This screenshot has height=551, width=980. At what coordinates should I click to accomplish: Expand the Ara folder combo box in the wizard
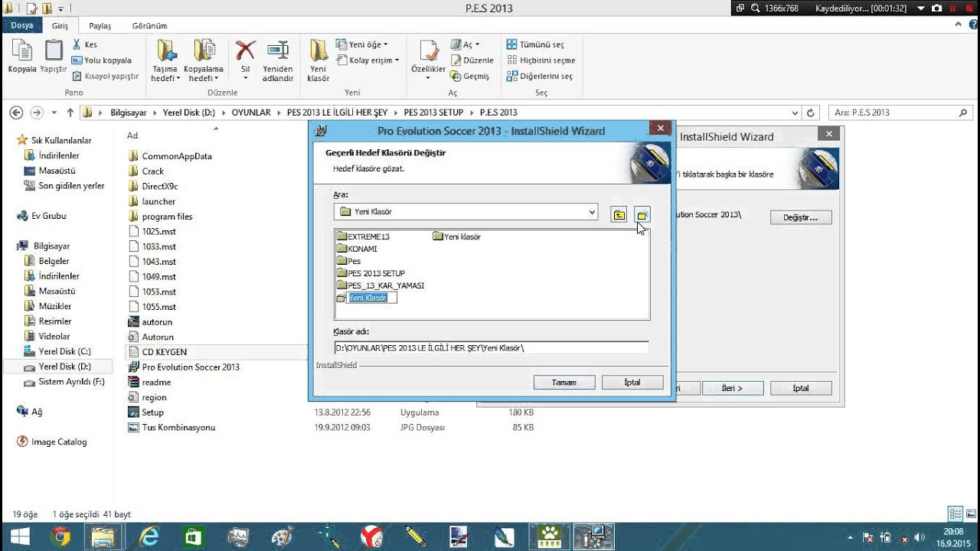point(591,212)
